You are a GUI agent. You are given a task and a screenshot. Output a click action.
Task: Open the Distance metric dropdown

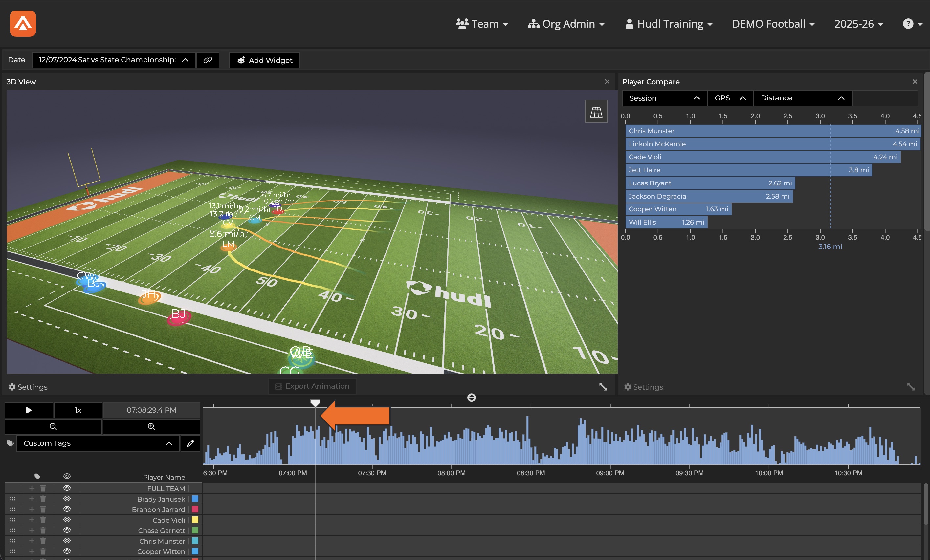803,98
